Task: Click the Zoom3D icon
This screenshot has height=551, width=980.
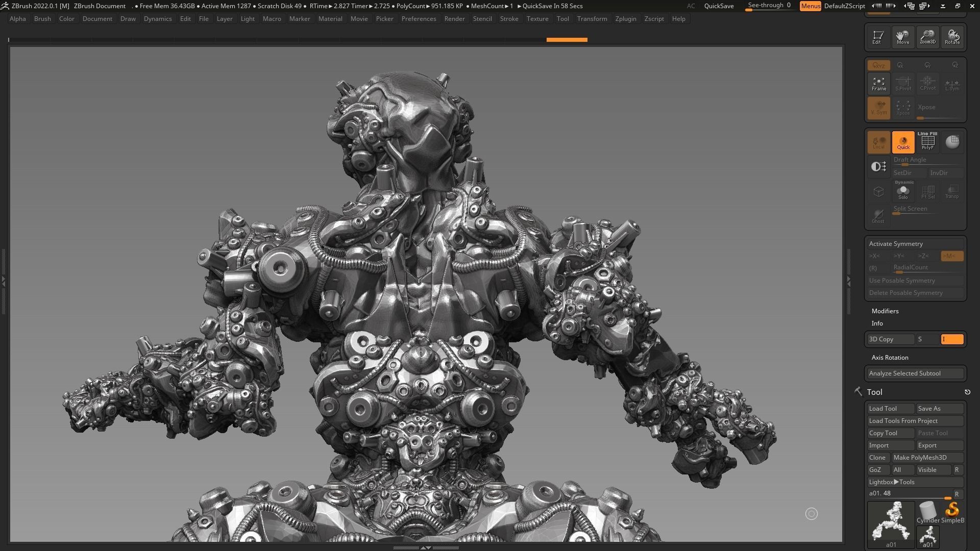Action: point(927,37)
